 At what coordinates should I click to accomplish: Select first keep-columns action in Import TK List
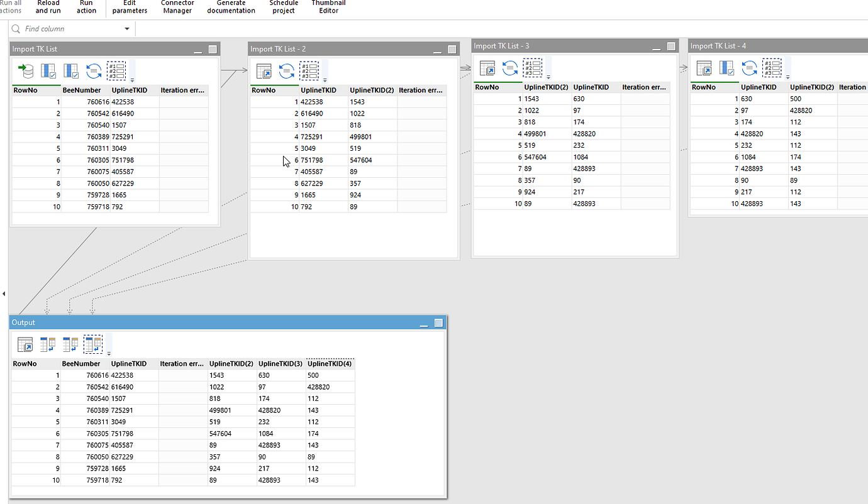(x=48, y=70)
